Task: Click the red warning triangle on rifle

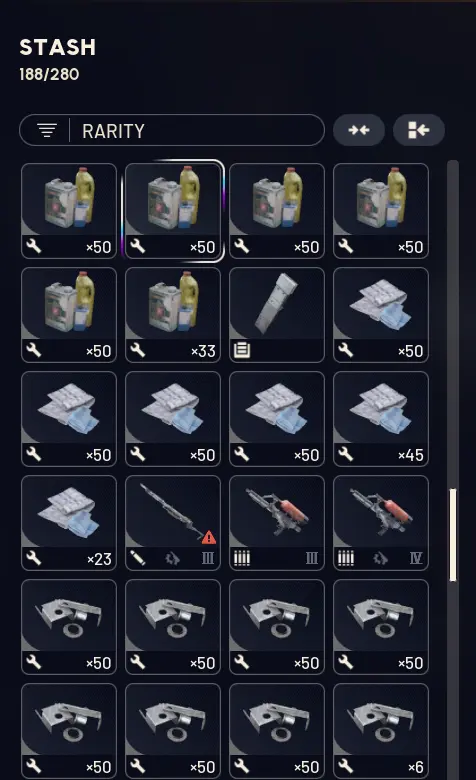Action: pyautogui.click(x=209, y=537)
